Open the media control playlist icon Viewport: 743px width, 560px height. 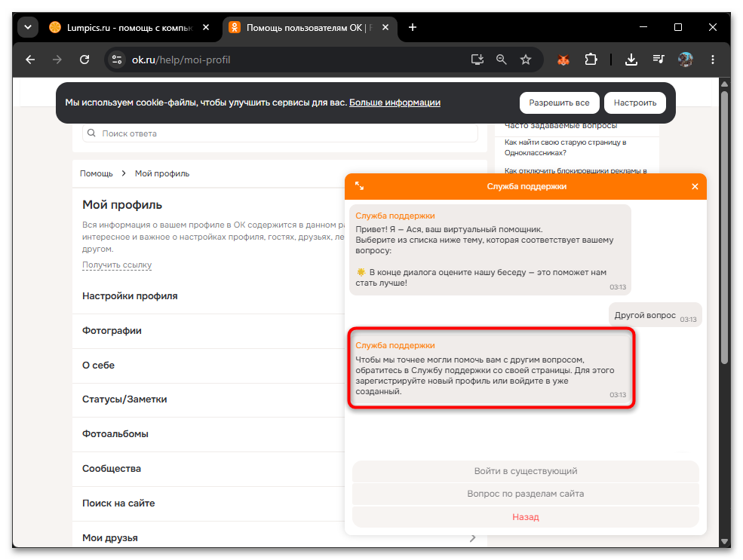click(659, 60)
